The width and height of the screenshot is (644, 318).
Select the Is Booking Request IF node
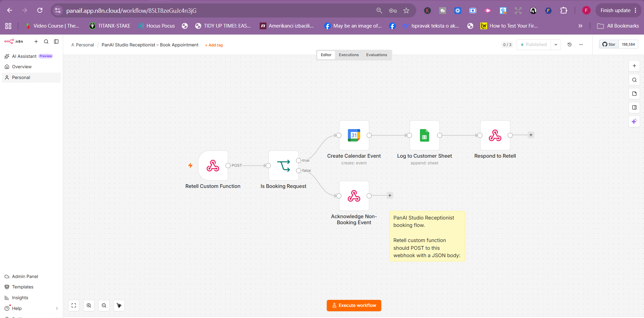284,165
